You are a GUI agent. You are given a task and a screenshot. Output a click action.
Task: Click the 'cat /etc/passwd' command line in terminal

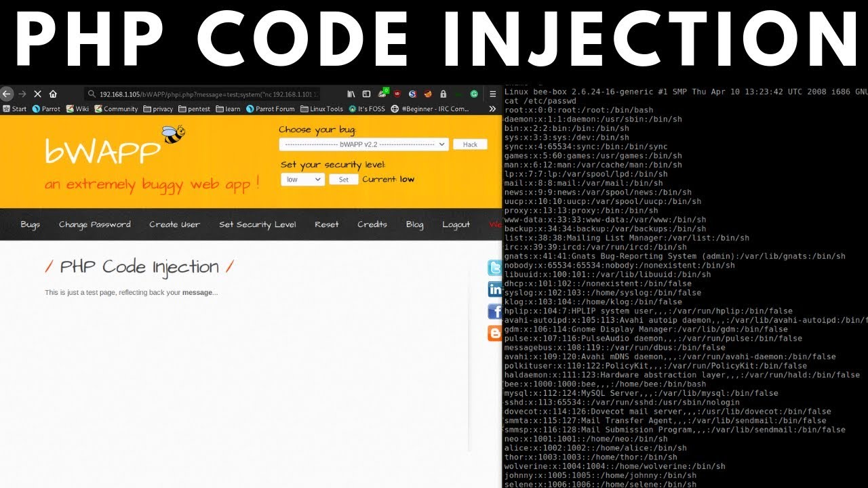540,100
